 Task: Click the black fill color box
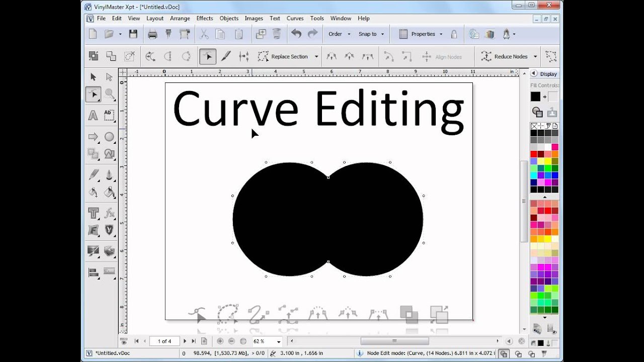coord(535,97)
